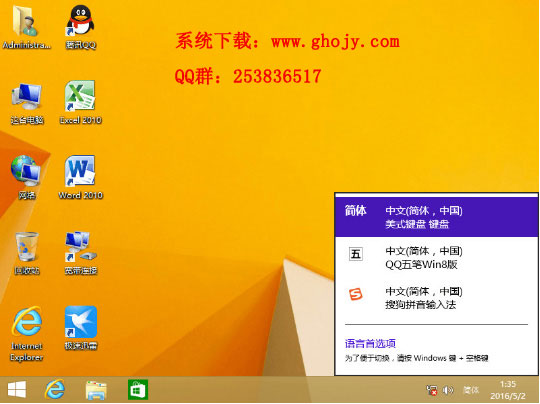540x404 pixels.
Task: Switch to the QQ Wubi Win8 input method
Action: 436,257
